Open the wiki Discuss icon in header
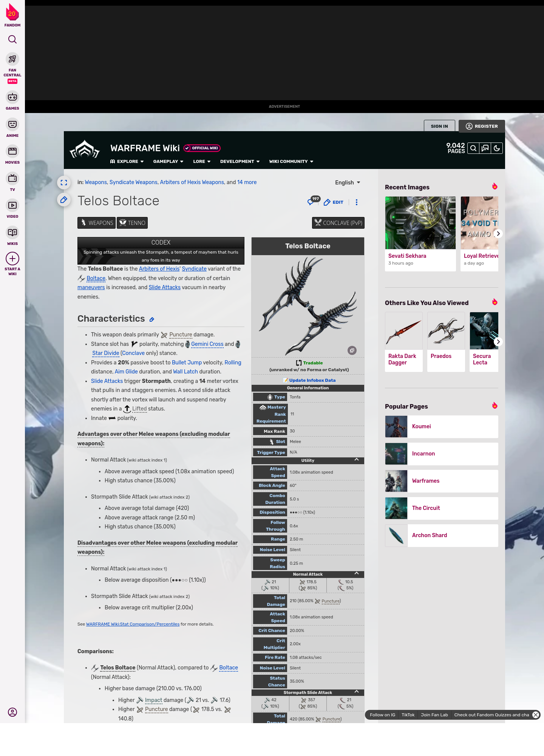The height and width of the screenshot is (756, 544). click(485, 148)
